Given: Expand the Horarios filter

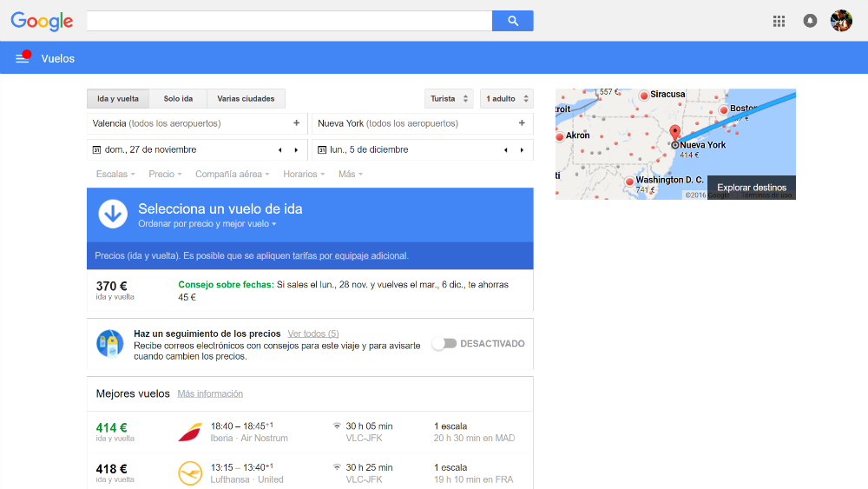Looking at the screenshot, I should (x=303, y=174).
